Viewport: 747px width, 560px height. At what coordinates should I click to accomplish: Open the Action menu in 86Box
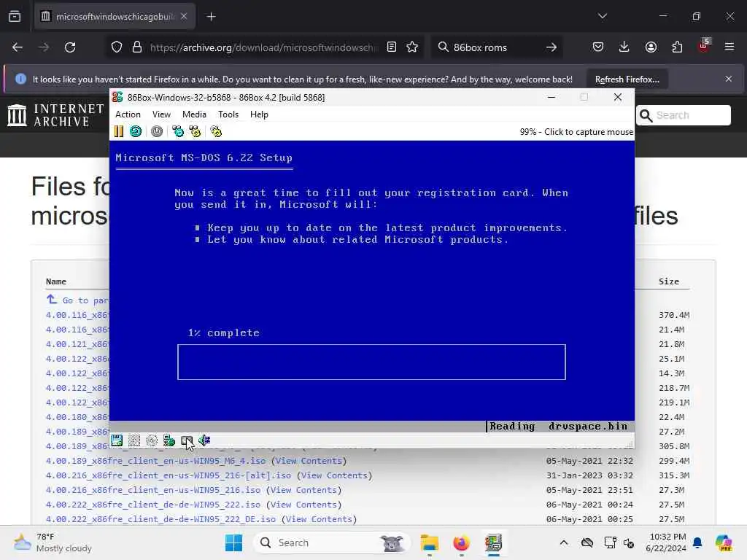click(x=128, y=114)
